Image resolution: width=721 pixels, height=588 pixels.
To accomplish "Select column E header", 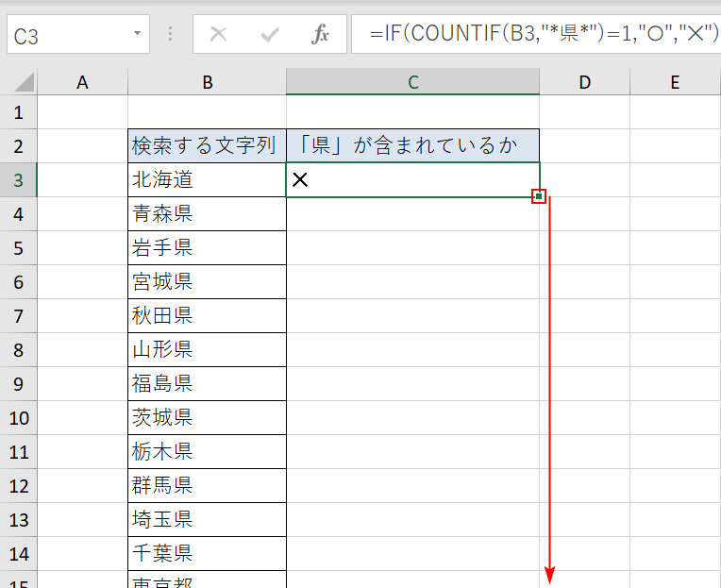I will [x=675, y=82].
